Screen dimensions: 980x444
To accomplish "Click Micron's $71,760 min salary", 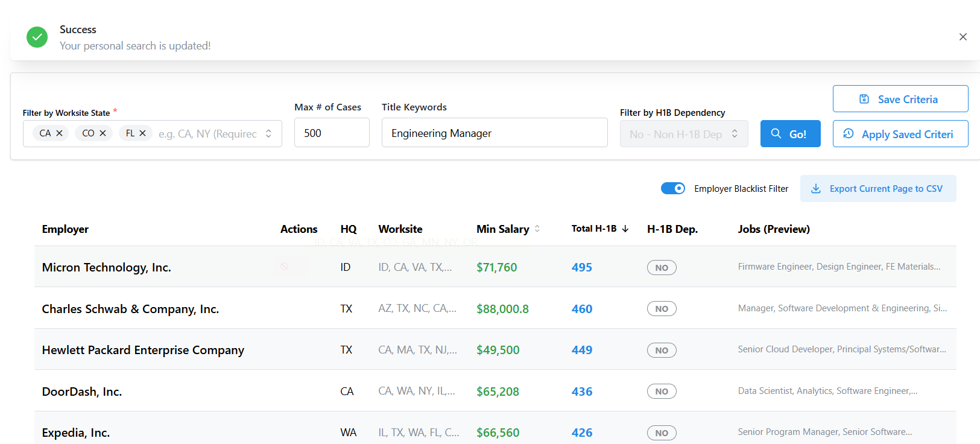I will [x=496, y=267].
